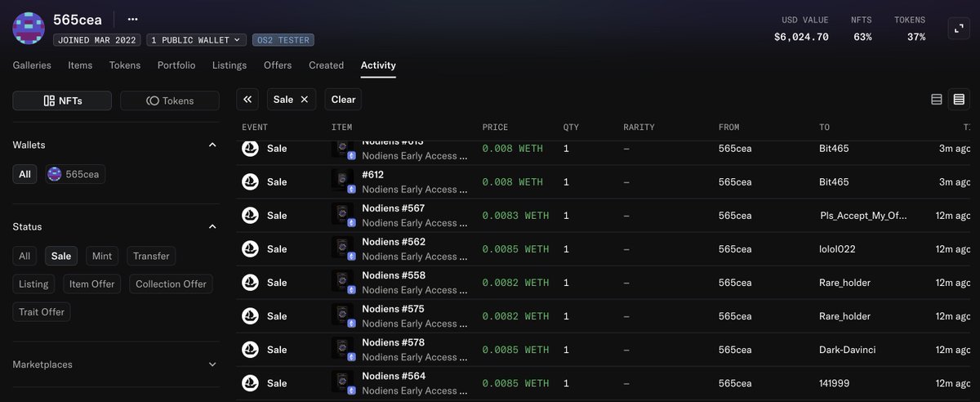This screenshot has width=980, height=402.
Task: Select the All wallets chip
Action: 24,174
